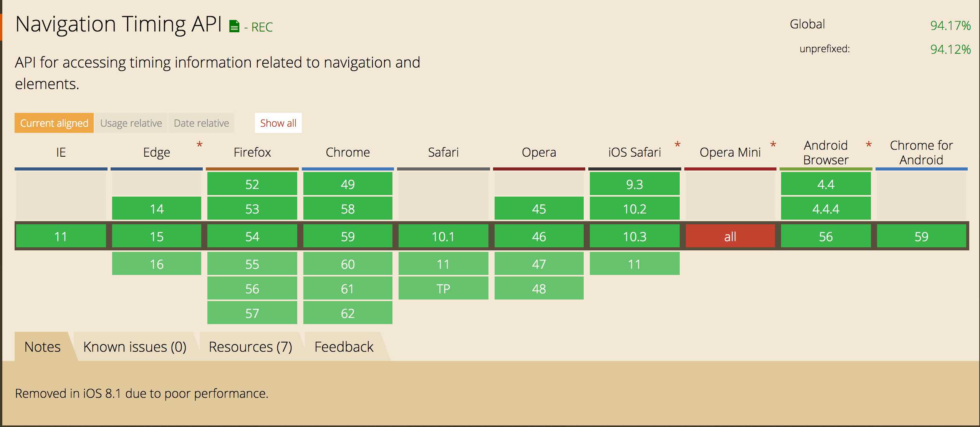Viewport: 980px width, 427px height.
Task: Expand 'Show all' browser versions
Action: click(279, 123)
